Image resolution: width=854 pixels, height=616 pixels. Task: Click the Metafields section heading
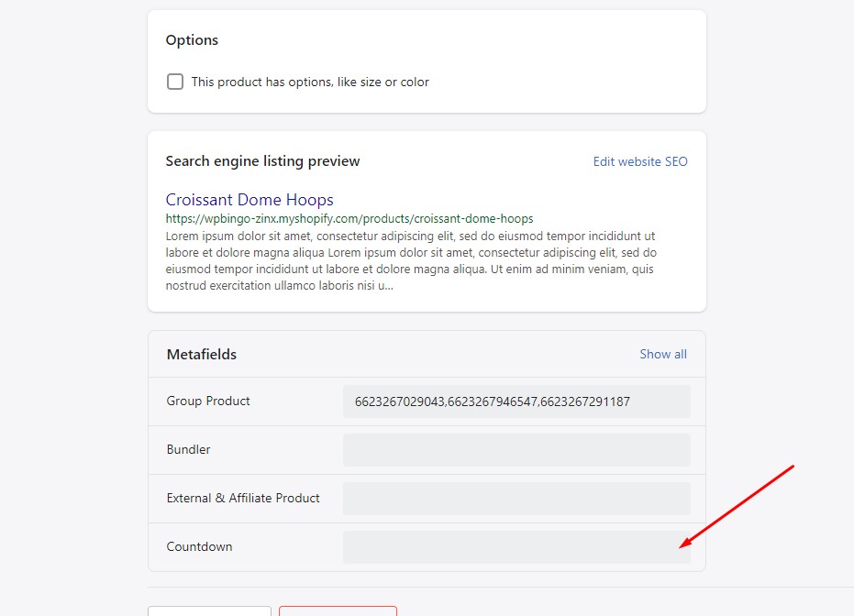[x=202, y=354]
